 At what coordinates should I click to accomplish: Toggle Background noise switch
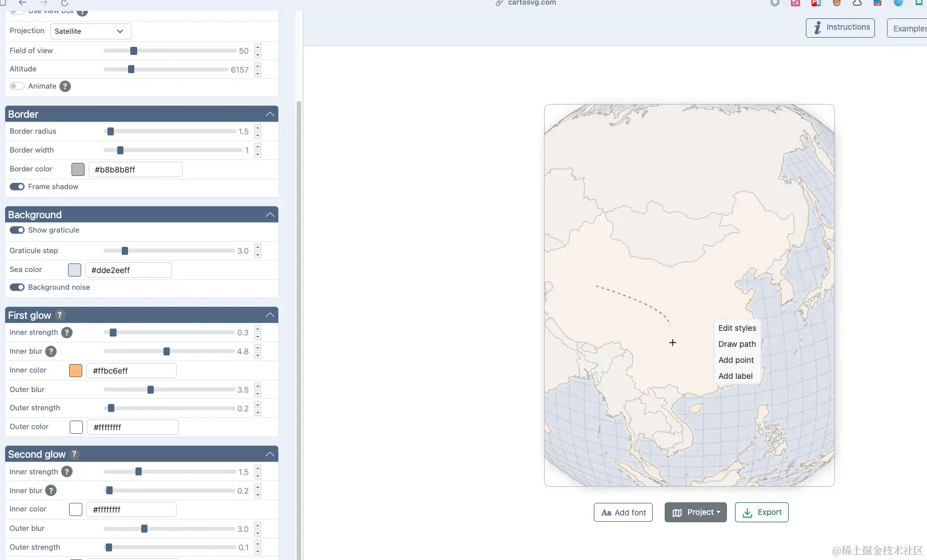[17, 287]
